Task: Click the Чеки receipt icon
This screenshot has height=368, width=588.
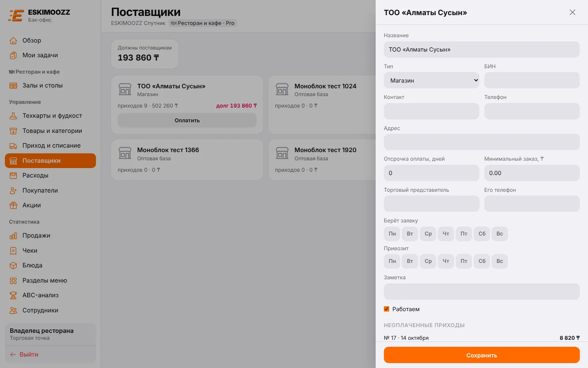Action: point(13,251)
